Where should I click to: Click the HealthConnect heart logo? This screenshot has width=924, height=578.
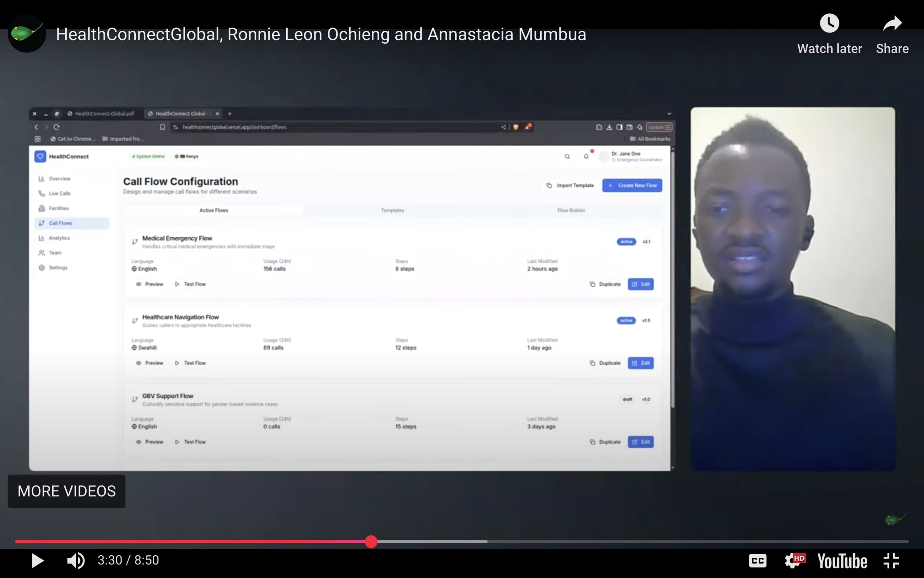40,156
